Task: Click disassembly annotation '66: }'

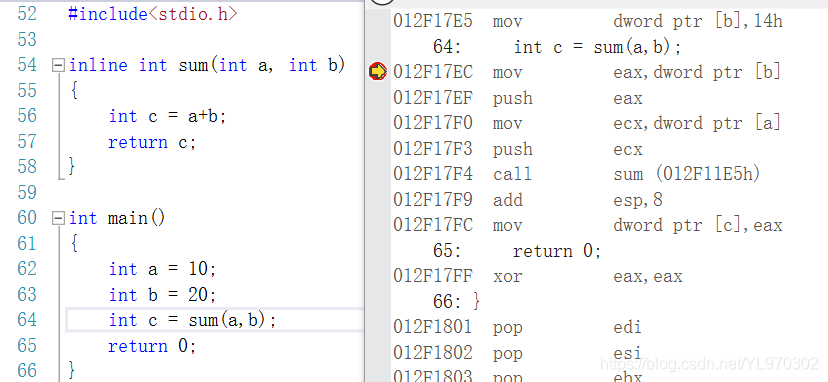Action: (x=457, y=302)
